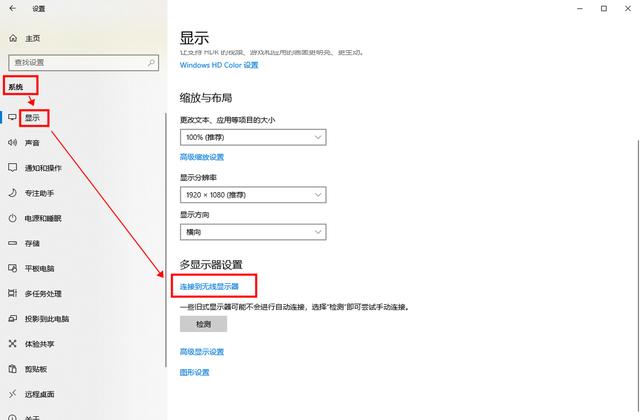The height and width of the screenshot is (420, 640).
Task: Switch to 远程桌面 settings page
Action: [40, 394]
